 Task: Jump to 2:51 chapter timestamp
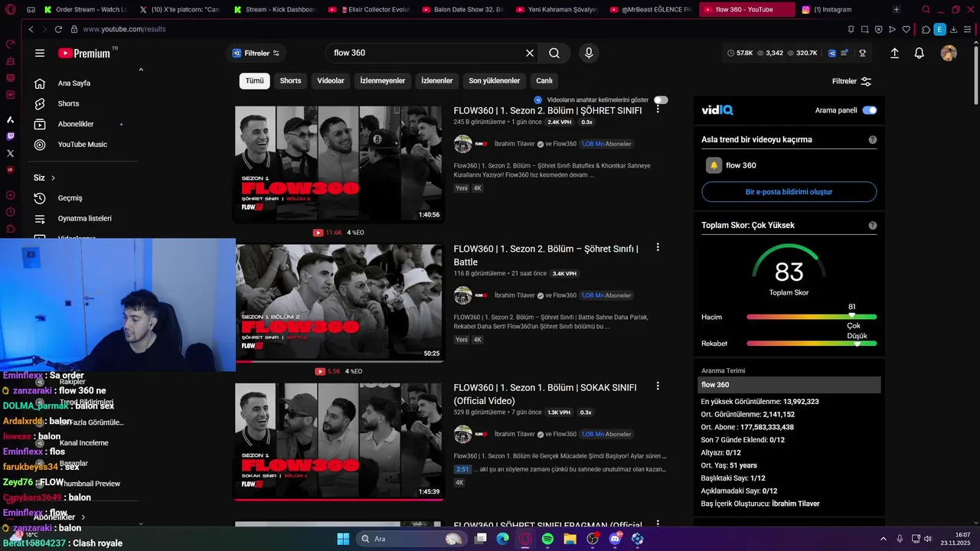click(x=462, y=469)
